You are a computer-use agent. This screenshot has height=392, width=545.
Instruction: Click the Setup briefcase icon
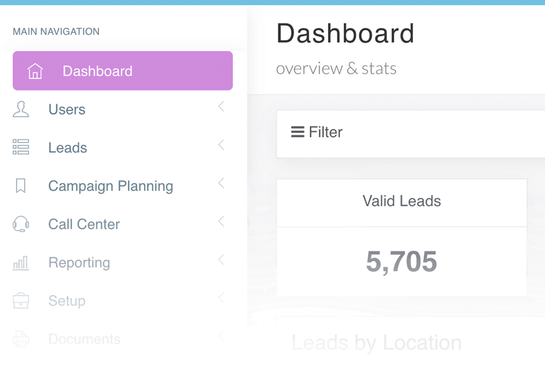coord(21,301)
